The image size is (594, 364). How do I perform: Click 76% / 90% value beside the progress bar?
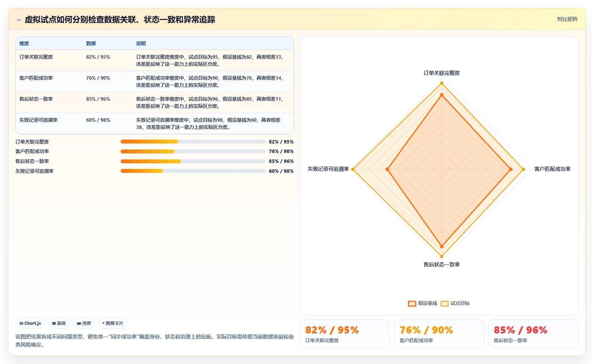[x=281, y=151]
